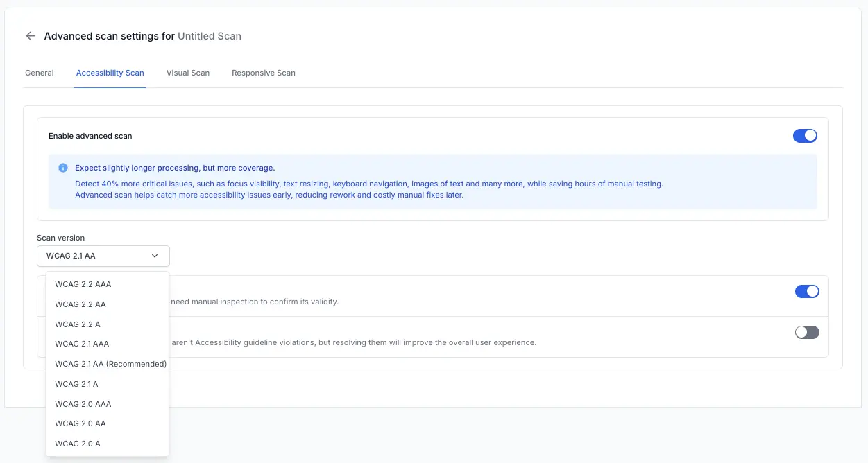Pick WCAG 2.1 AAA from list

82,344
